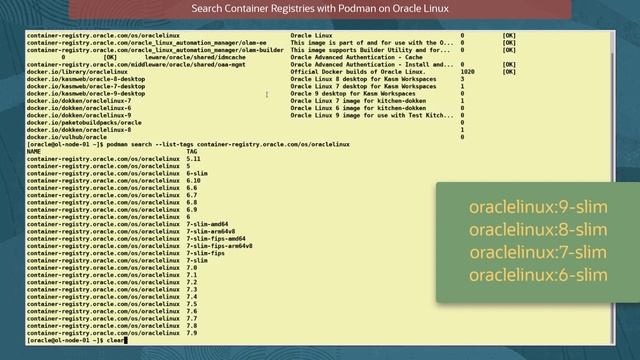Screen dimensions: 640x360
Task: Click the star count "1020"
Action: click(467, 72)
